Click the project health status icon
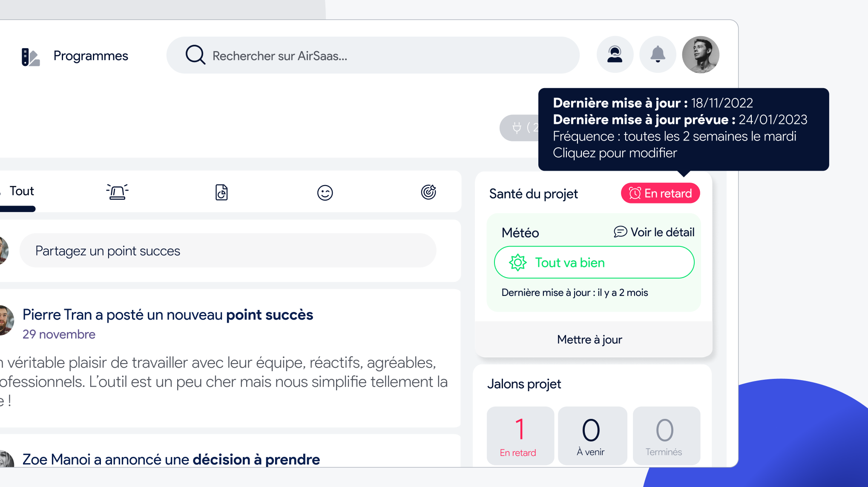This screenshot has width=868, height=487. pos(634,193)
